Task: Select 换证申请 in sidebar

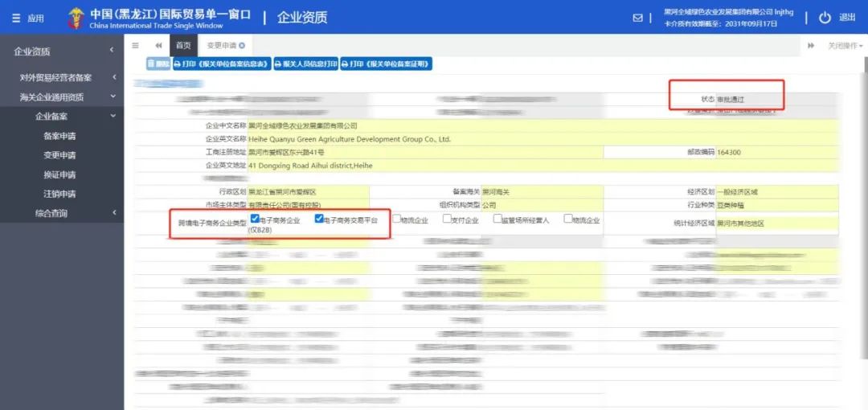Action: pos(59,175)
